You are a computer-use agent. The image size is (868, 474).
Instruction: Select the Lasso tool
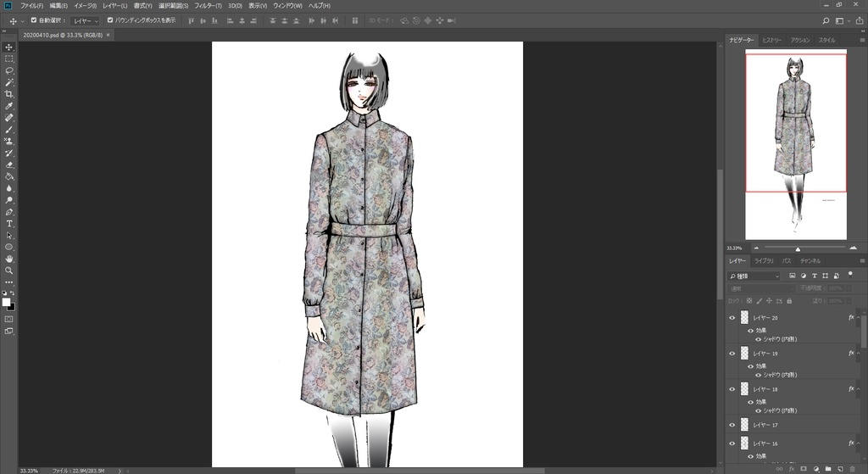(8, 71)
